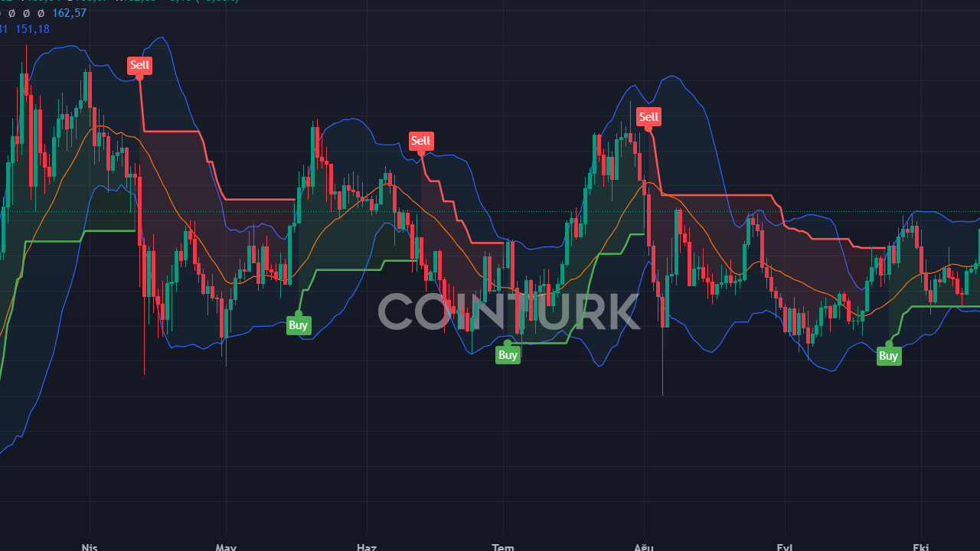Click the 151,18 indicator value
The width and height of the screenshot is (980, 551).
pyautogui.click(x=32, y=29)
